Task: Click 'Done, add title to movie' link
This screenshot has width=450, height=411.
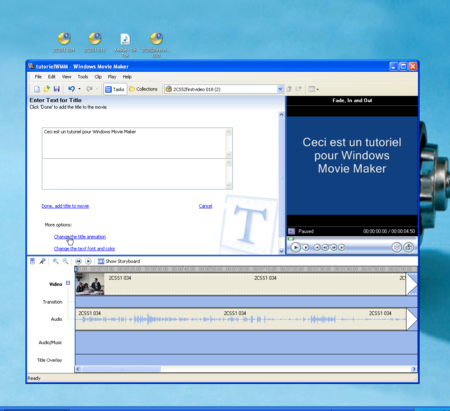Action: [x=65, y=206]
